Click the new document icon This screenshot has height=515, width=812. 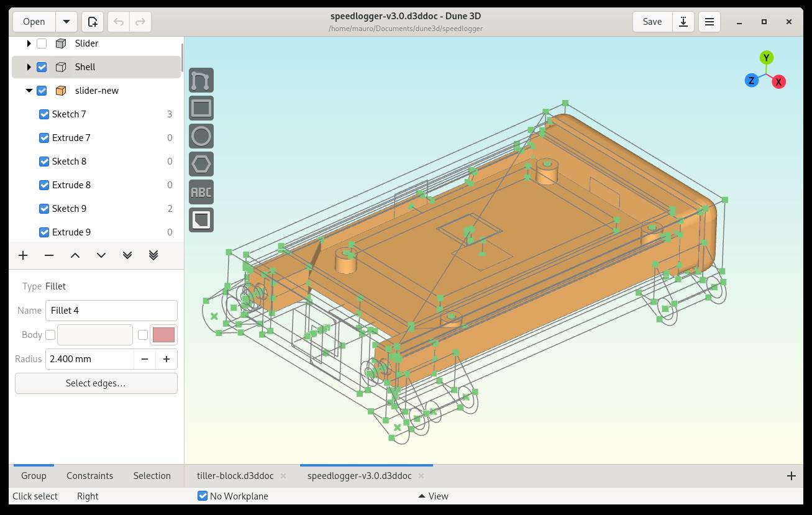coord(93,22)
